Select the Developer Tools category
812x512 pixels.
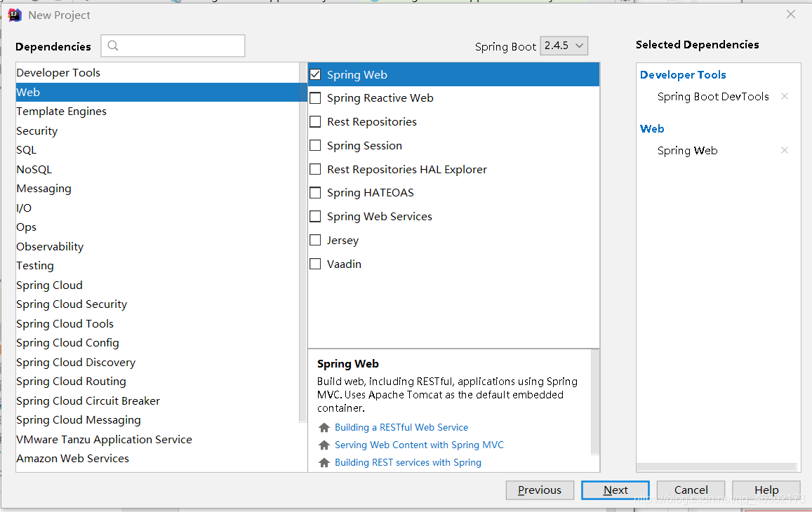click(x=157, y=73)
